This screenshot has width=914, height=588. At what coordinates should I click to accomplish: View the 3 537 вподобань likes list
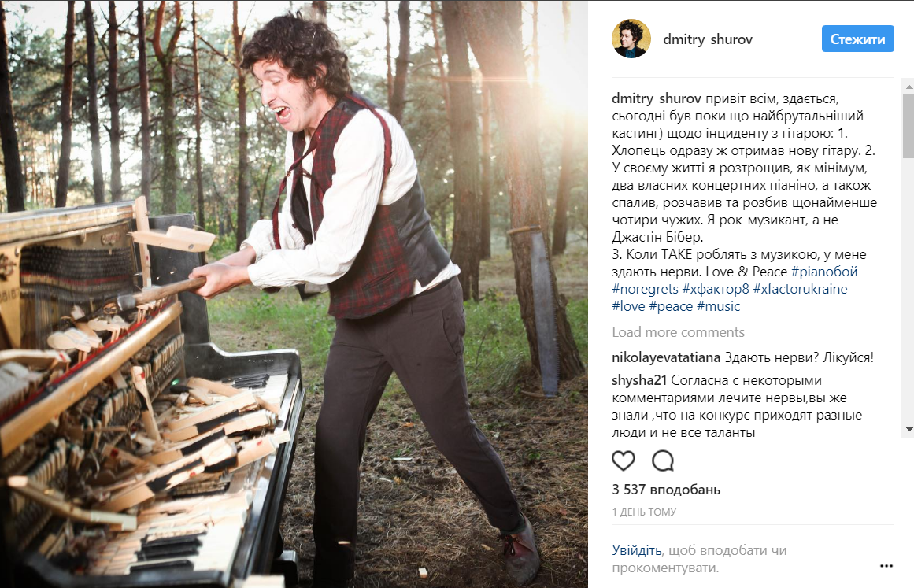pos(666,490)
